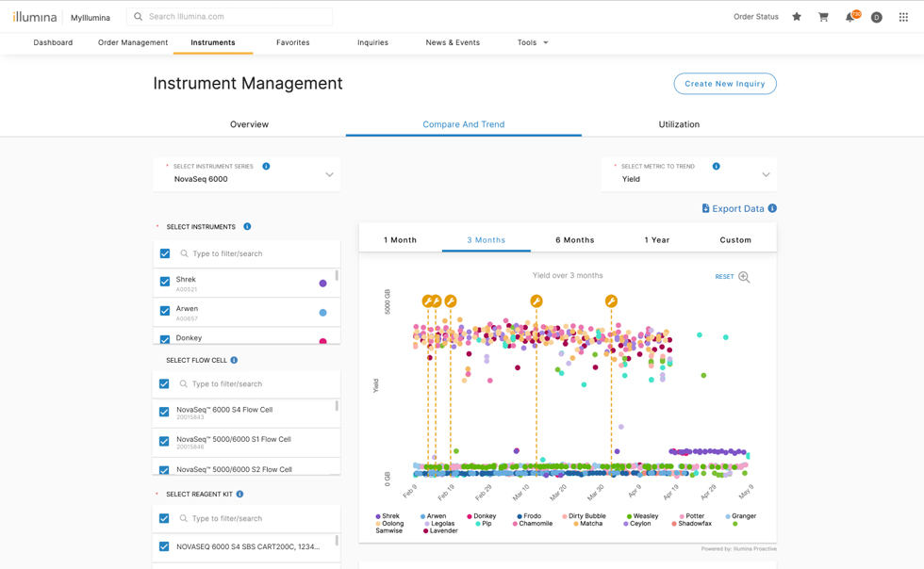Open the notifications bell icon
Image resolution: width=924 pixels, height=569 pixels.
point(850,17)
